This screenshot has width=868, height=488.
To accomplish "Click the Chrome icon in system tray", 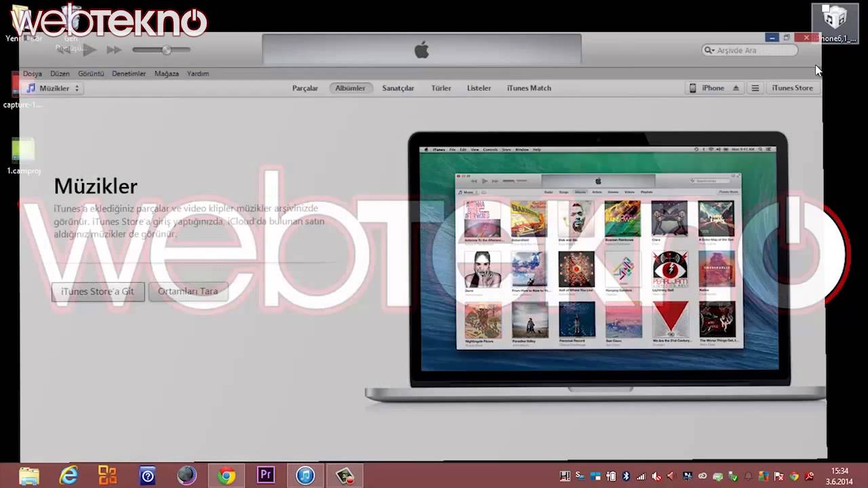I will coord(794,476).
